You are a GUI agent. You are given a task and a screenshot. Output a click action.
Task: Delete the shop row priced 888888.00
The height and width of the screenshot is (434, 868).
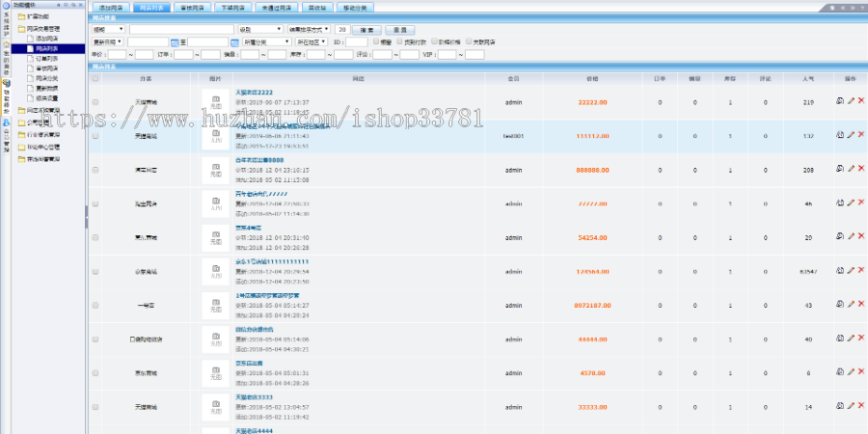coord(861,168)
